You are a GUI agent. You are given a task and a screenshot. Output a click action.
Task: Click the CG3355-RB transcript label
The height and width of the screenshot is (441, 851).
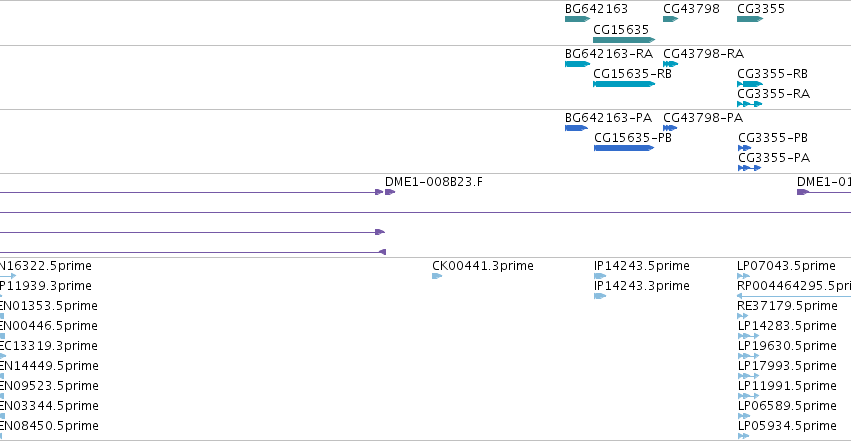coord(772,74)
